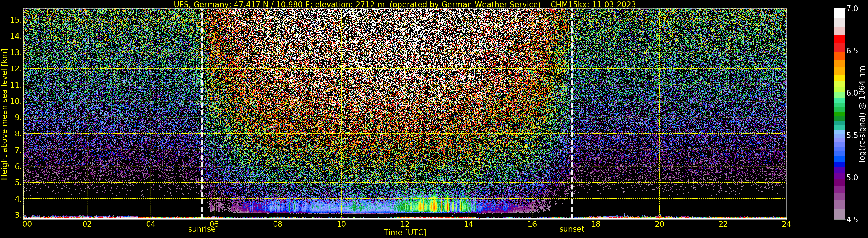Click the 'Time [UTC]' axis label
The image size is (868, 238).
pyautogui.click(x=405, y=233)
